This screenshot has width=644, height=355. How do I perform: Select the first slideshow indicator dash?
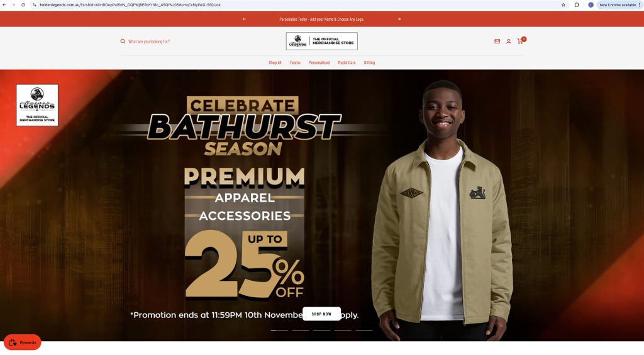279,330
